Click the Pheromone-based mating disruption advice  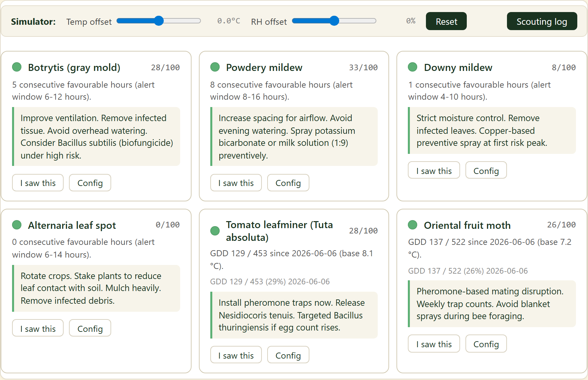(492, 304)
